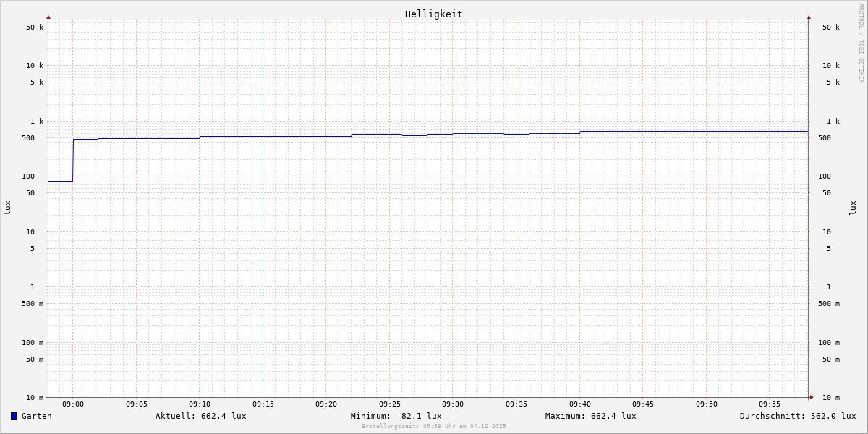Click the left vertical lux axis title
This screenshot has height=434, width=868.
[x=7, y=208]
